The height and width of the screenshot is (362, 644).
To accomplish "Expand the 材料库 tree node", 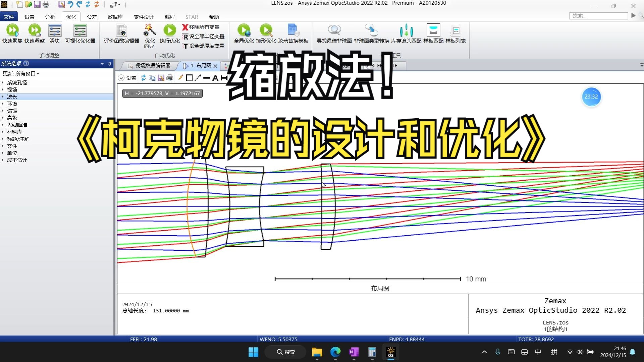I will pos(3,132).
